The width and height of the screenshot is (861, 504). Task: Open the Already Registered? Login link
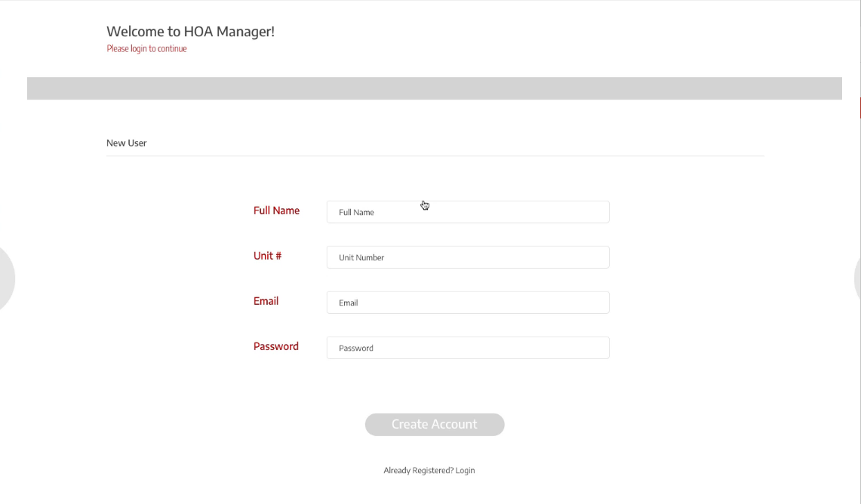click(x=429, y=470)
